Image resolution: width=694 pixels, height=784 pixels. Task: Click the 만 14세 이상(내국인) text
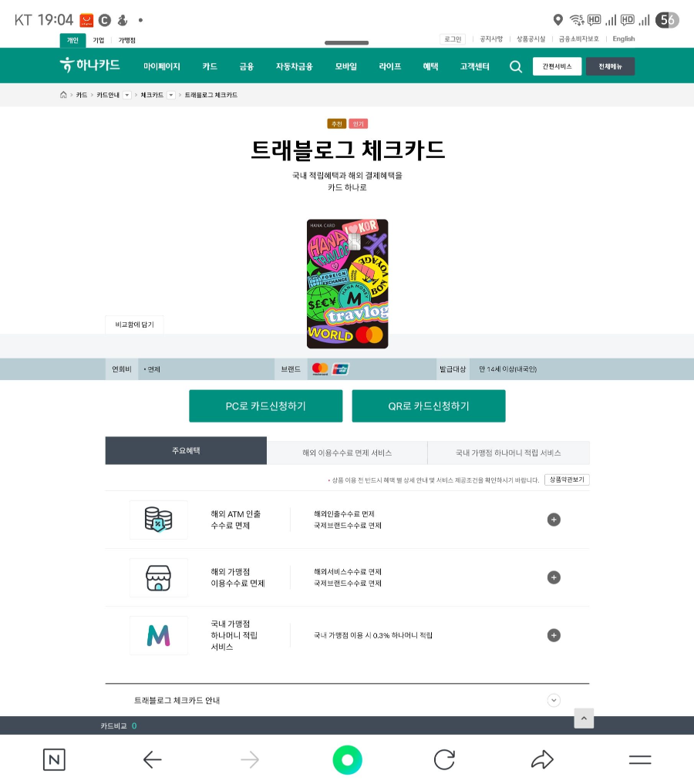(x=507, y=369)
